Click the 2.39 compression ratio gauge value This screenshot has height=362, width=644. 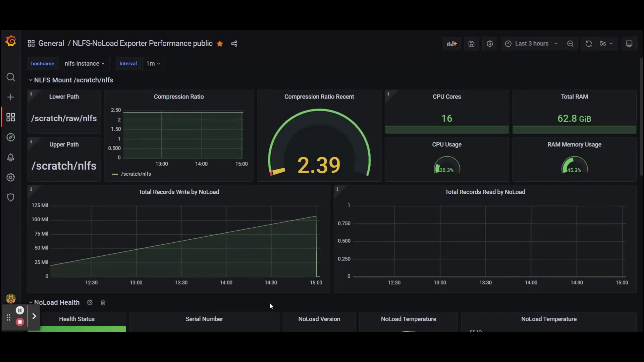click(319, 165)
